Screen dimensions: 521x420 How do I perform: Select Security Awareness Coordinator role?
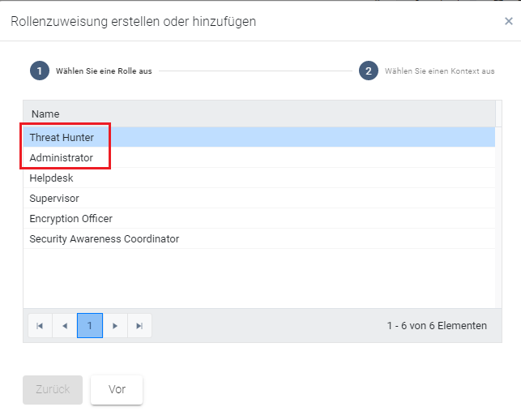[105, 239]
